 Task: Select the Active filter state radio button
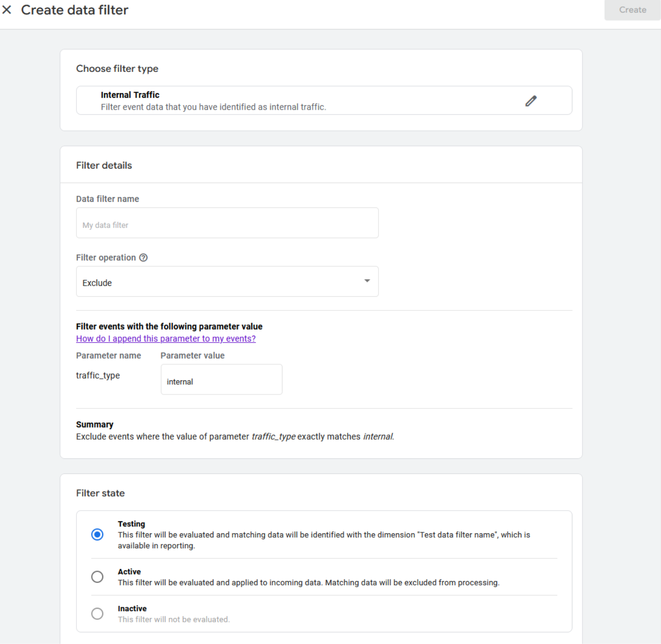[97, 577]
